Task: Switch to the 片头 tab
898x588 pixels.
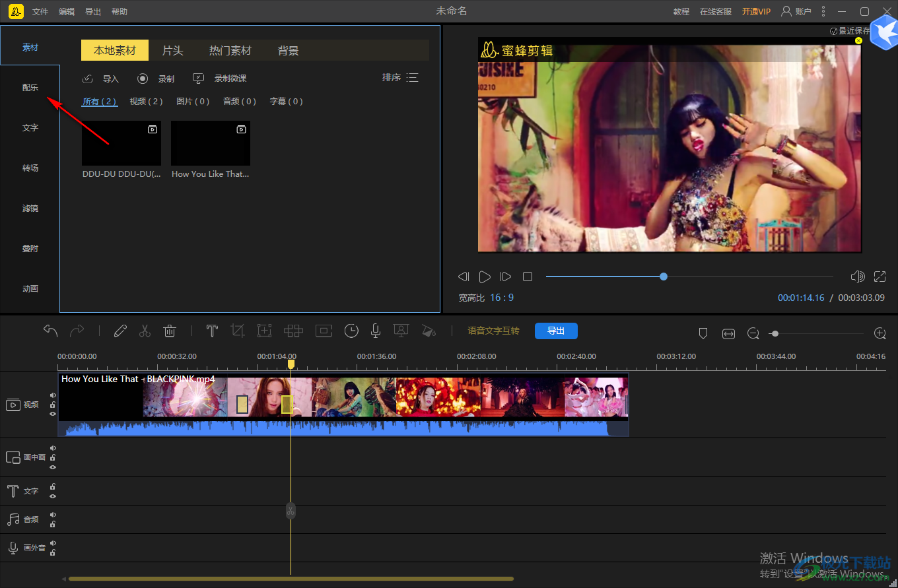Action: pos(172,51)
